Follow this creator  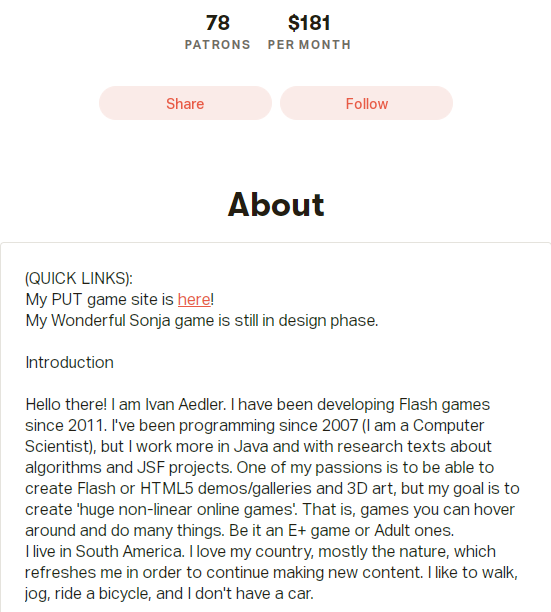tap(366, 103)
